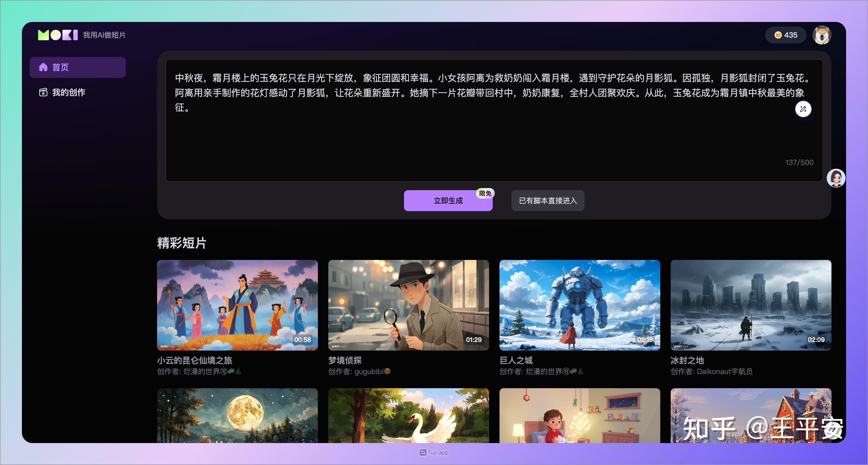The image size is (868, 465).
Task: Open 我的创作 from the sidebar
Action: tap(69, 92)
